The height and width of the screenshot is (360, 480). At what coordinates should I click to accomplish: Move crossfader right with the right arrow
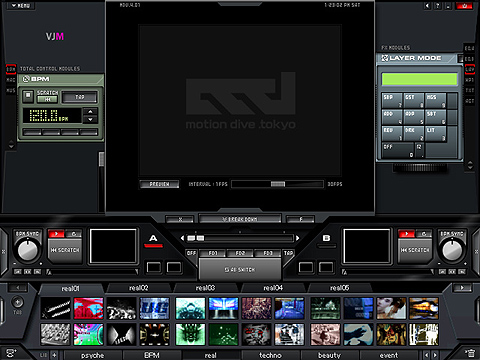(x=297, y=238)
